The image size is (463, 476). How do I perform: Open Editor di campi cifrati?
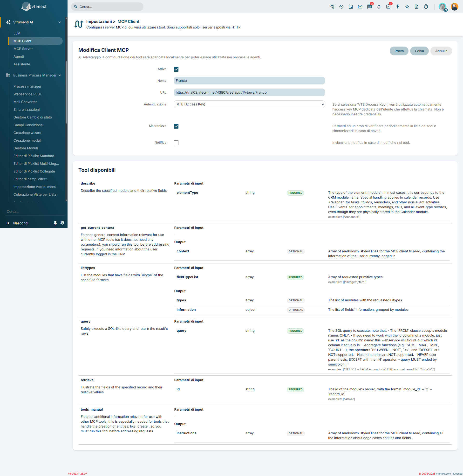coord(30,179)
